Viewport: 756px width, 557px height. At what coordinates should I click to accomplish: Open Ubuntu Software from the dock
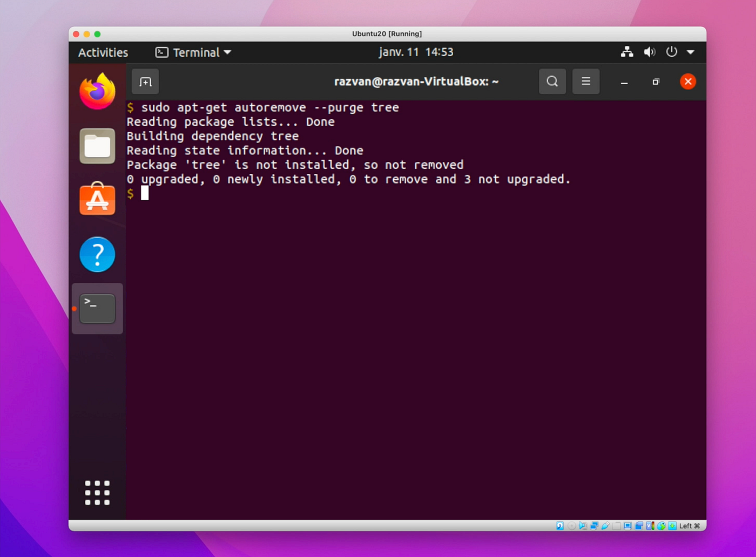[97, 199]
